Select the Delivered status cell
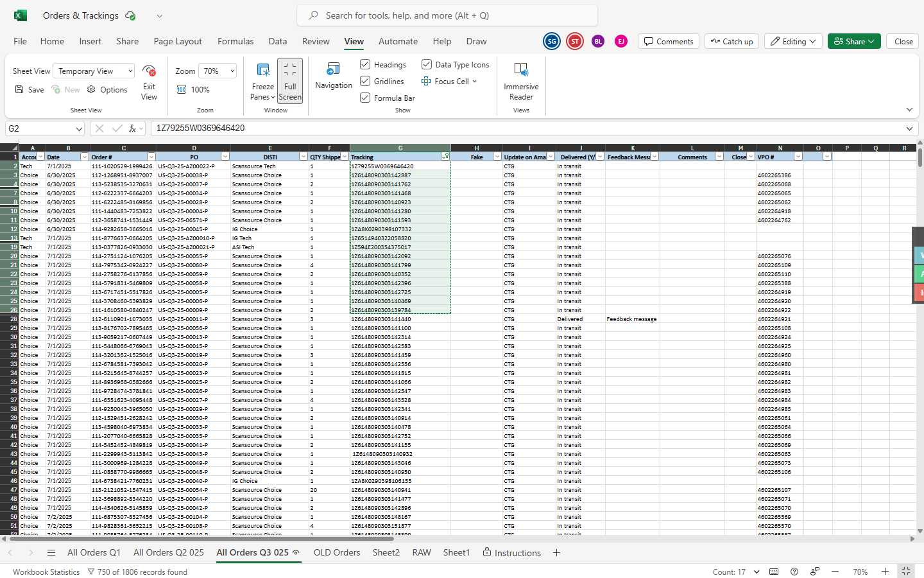This screenshot has width=924, height=578. pyautogui.click(x=580, y=319)
